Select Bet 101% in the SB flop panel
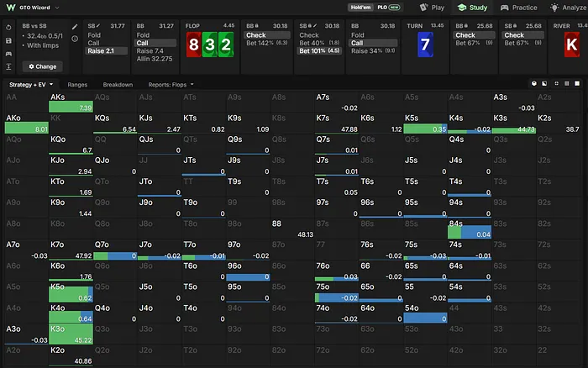Screen dimensions: 588x368 319,50
